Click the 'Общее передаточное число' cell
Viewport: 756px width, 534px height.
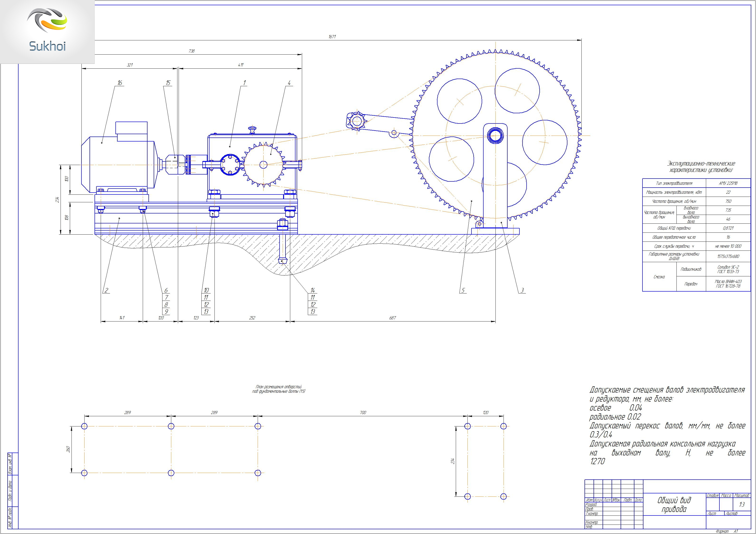pos(674,237)
